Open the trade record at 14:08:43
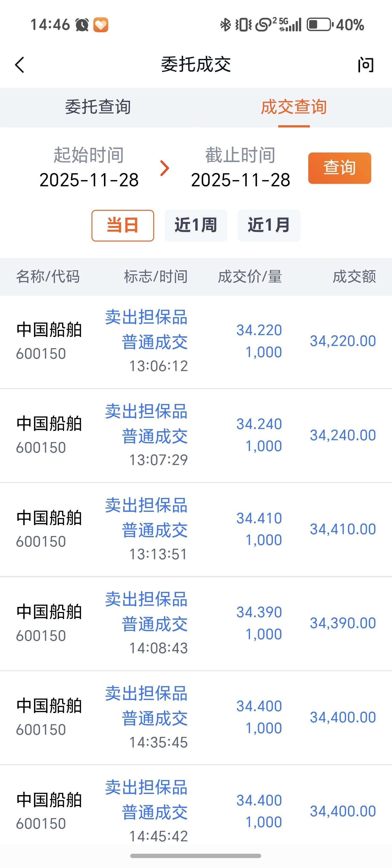 [196, 623]
